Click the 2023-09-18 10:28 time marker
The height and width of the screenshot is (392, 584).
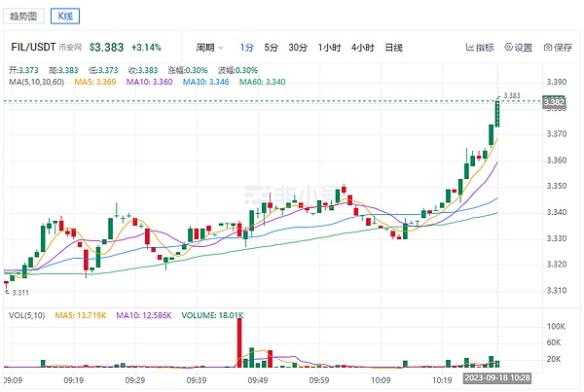click(x=497, y=377)
